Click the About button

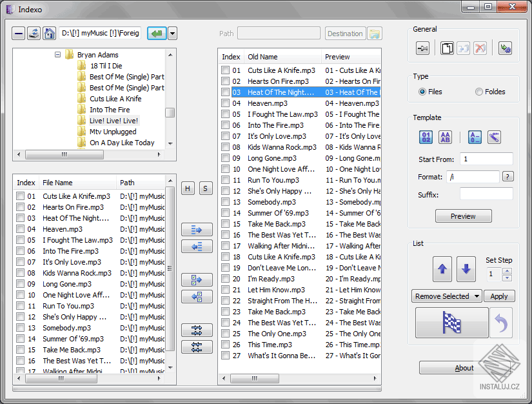tap(464, 368)
